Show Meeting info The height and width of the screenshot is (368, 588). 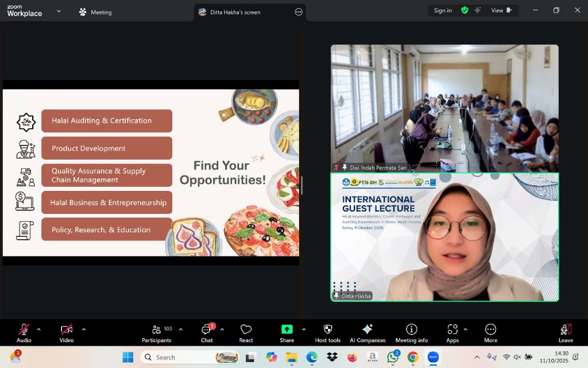click(x=411, y=329)
